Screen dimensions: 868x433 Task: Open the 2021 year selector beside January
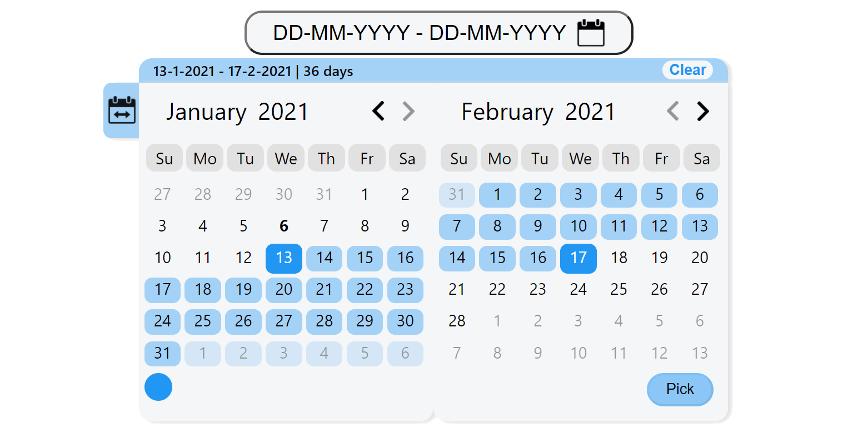click(283, 112)
